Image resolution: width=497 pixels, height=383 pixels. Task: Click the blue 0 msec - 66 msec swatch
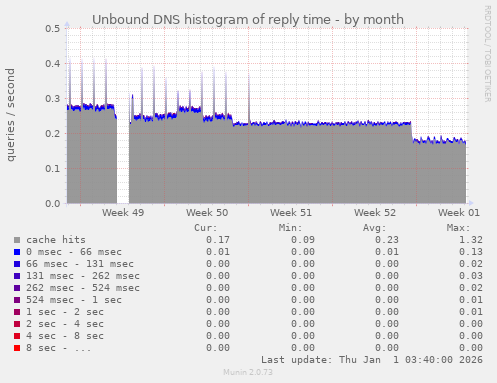tap(17, 252)
